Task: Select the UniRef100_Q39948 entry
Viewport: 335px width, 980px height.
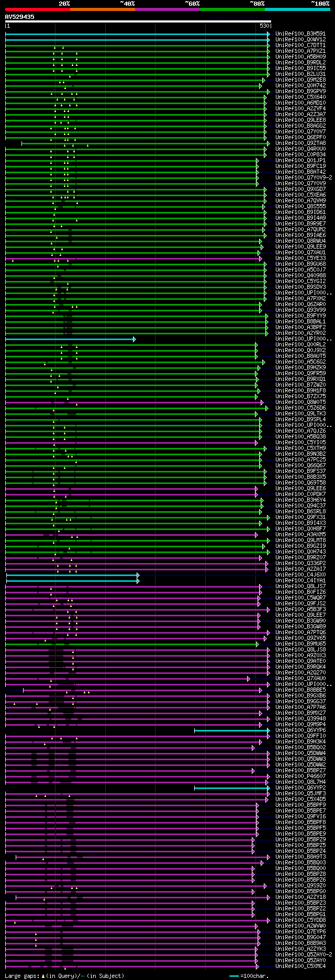Action: point(300,719)
